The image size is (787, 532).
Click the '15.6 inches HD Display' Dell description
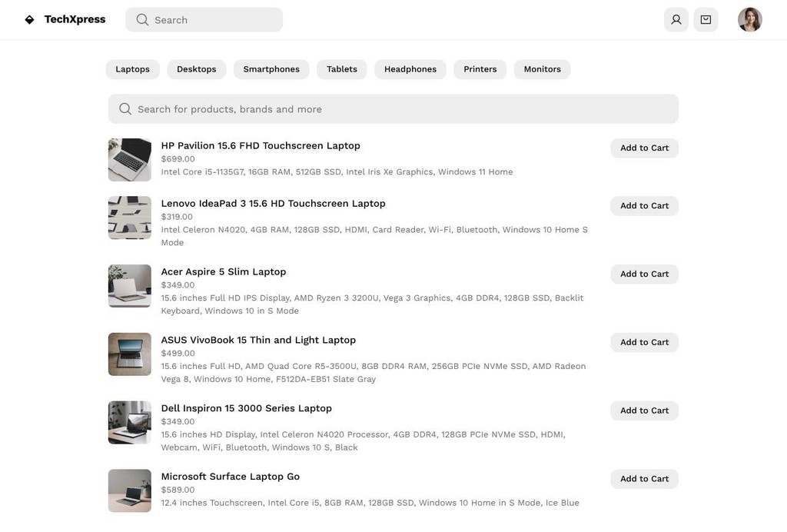(364, 441)
